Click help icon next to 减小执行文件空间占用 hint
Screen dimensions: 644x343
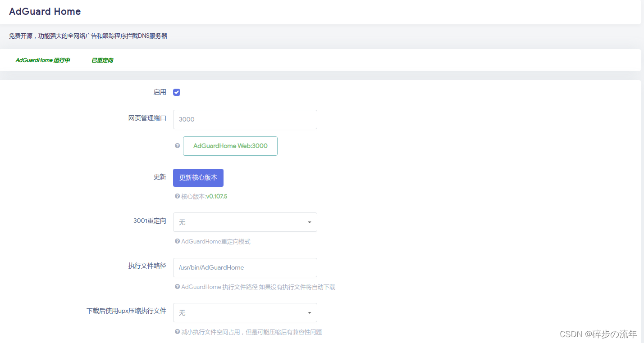tap(177, 332)
